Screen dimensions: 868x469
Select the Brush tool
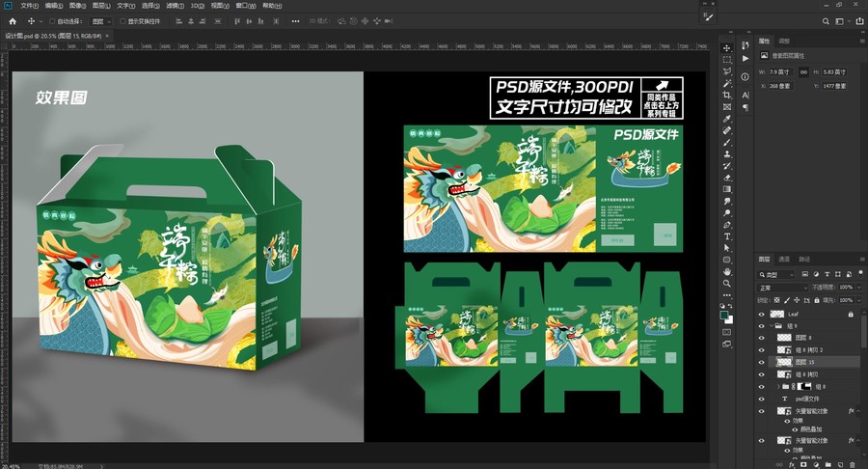[x=727, y=142]
